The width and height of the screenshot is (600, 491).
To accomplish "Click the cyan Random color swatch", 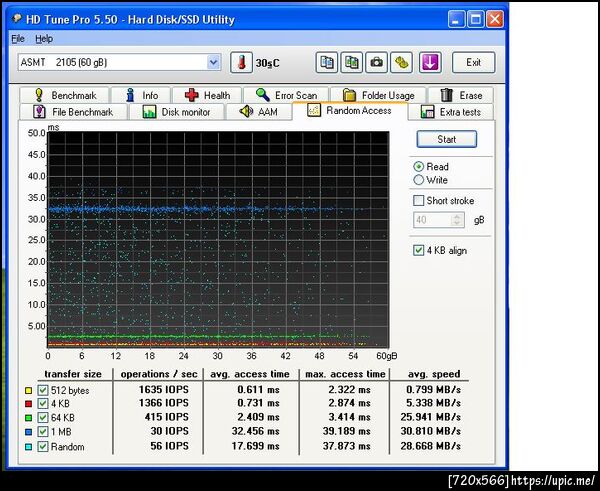I will coord(28,447).
